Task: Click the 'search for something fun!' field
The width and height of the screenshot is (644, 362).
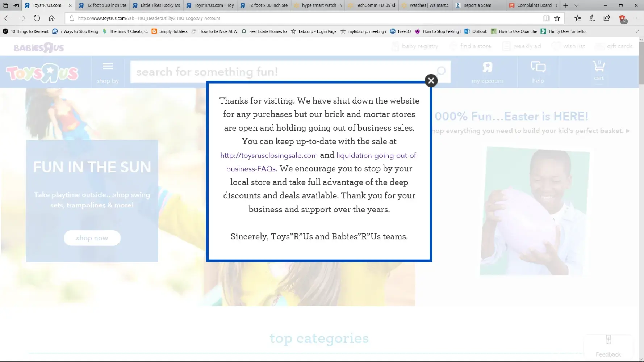Action: [x=283, y=72]
